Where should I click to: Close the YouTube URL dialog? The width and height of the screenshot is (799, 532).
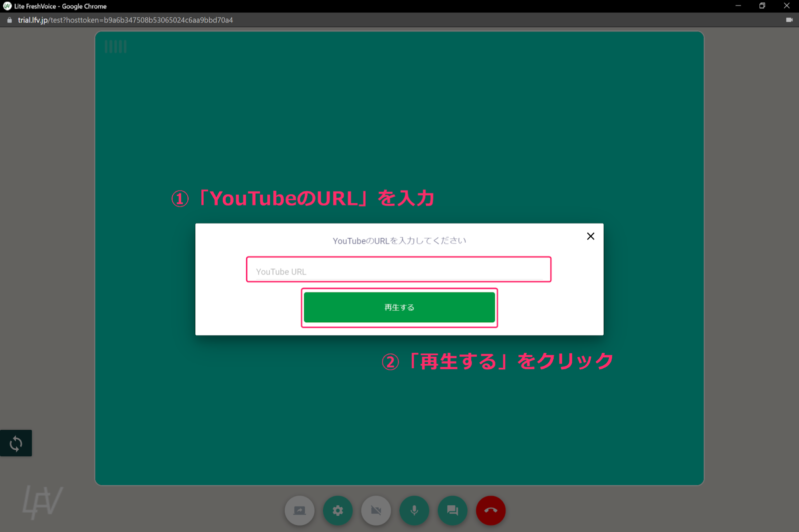(591, 236)
